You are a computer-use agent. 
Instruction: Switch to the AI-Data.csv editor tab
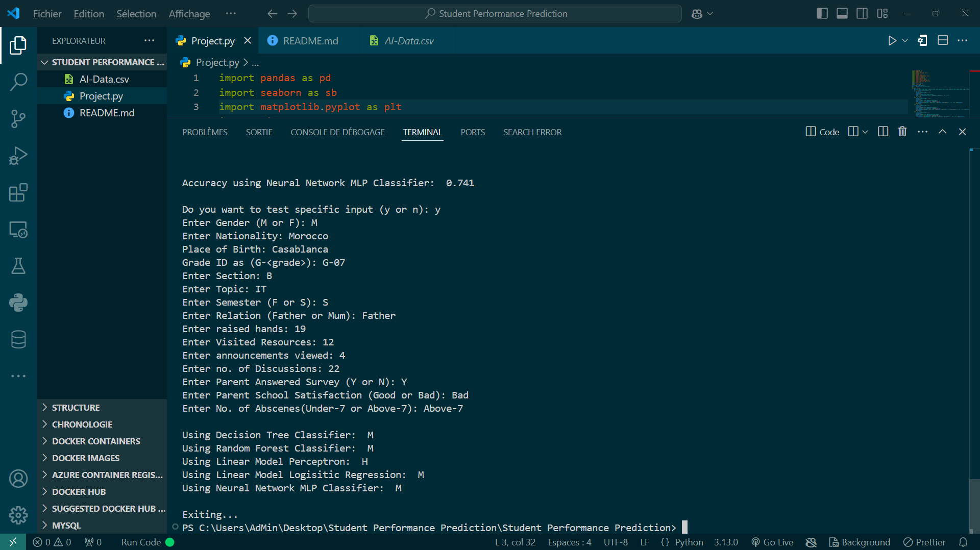click(x=409, y=41)
